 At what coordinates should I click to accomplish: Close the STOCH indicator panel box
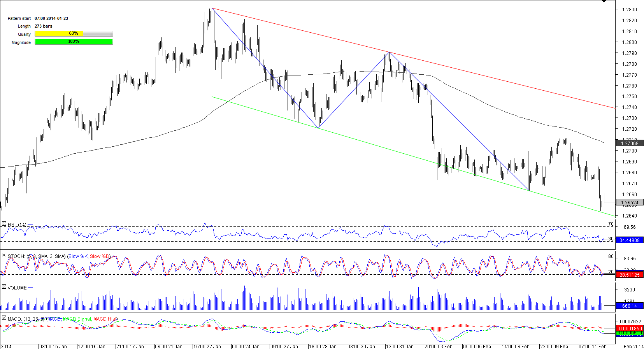click(x=4, y=256)
